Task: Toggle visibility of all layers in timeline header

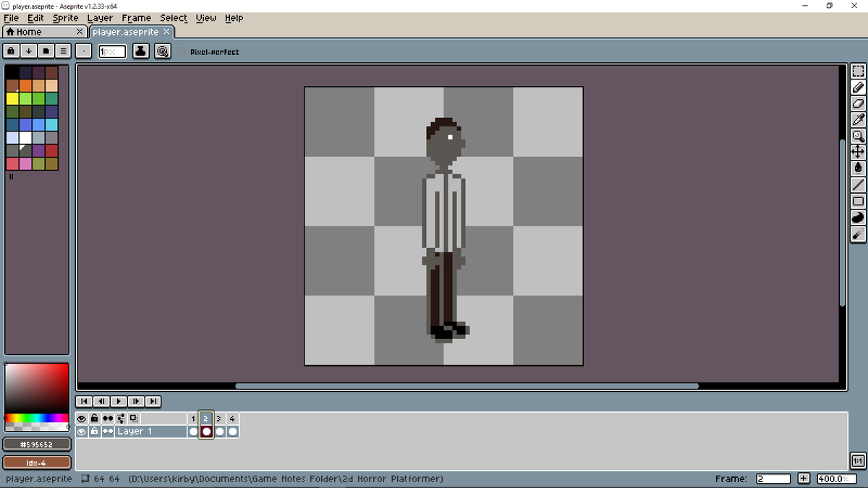Action: click(82, 419)
